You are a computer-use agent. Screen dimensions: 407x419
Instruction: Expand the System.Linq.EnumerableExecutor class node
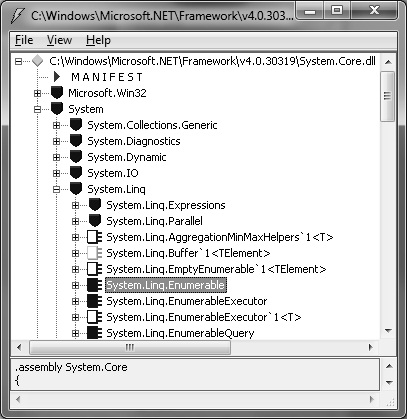pyautogui.click(x=75, y=301)
